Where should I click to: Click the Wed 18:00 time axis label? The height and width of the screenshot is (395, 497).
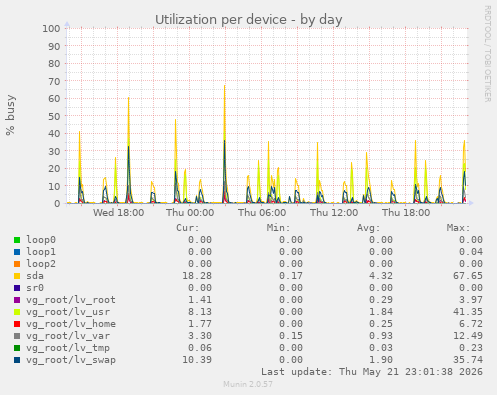118,213
